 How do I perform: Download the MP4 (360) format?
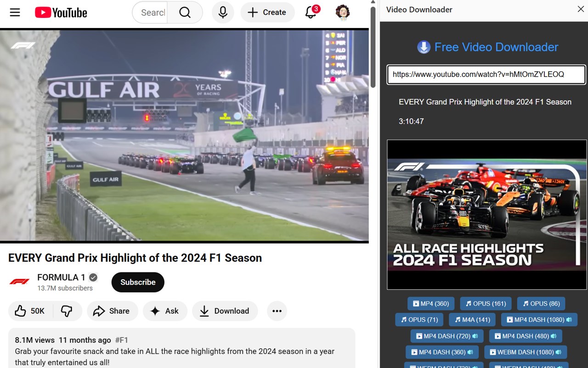430,304
